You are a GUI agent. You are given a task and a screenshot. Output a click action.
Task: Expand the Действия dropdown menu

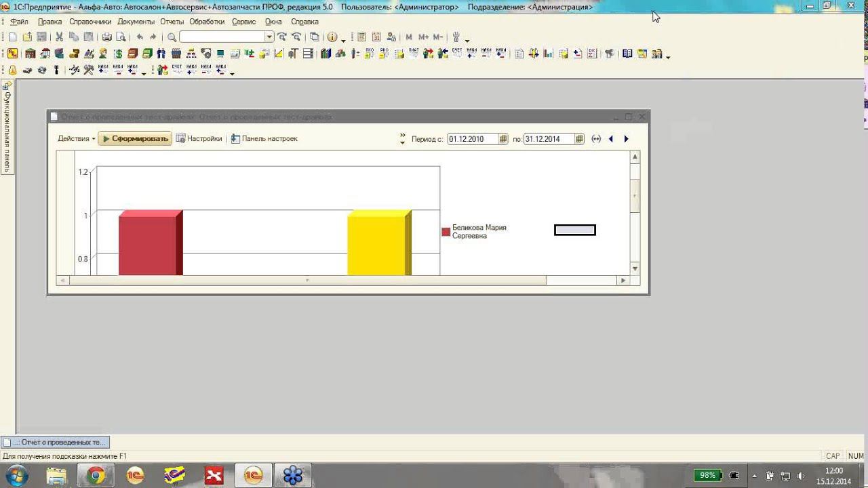pos(77,139)
